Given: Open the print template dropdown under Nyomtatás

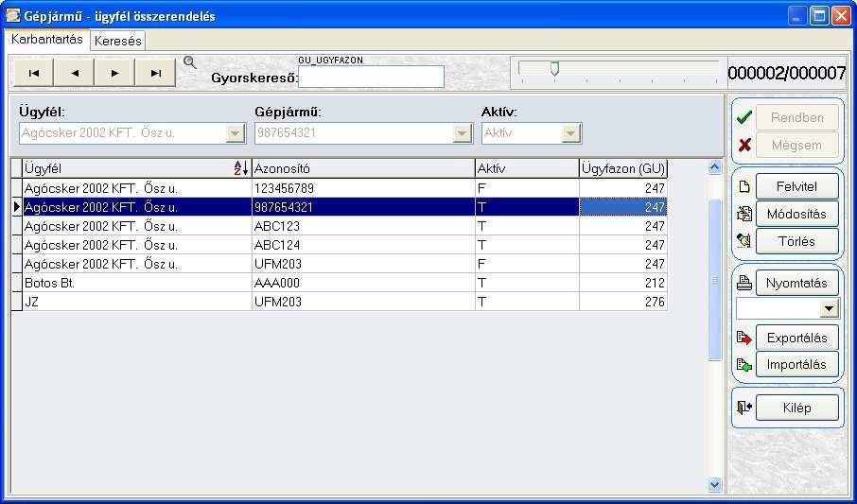Looking at the screenshot, I should 829,309.
